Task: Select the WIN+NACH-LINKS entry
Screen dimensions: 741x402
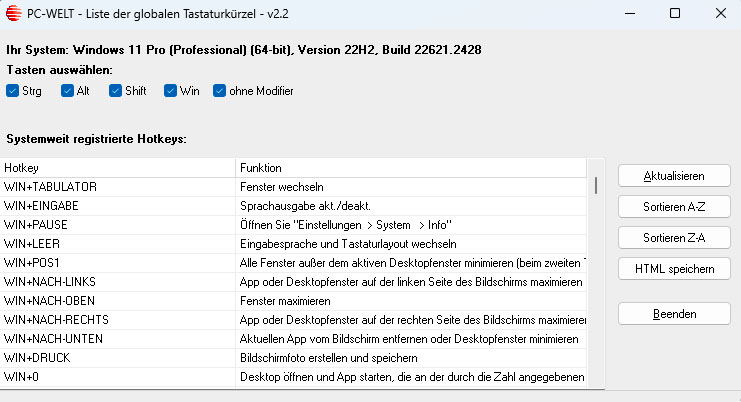Action: click(293, 282)
